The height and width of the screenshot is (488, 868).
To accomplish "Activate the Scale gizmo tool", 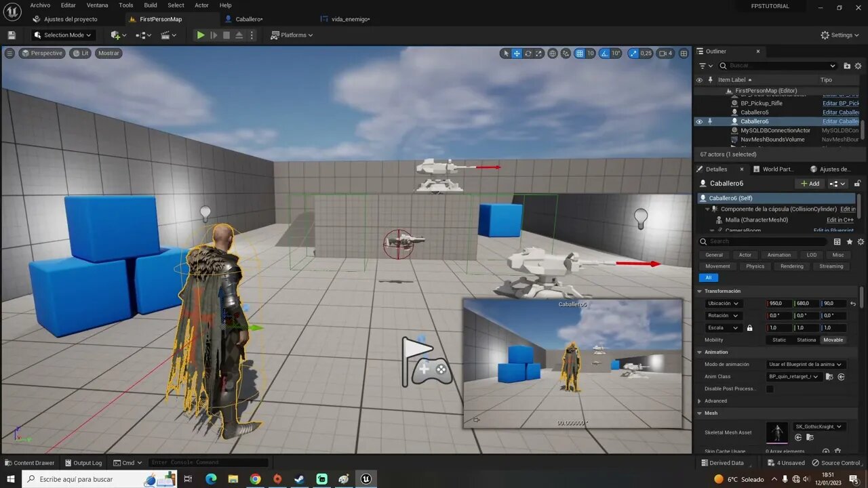I will tap(538, 54).
